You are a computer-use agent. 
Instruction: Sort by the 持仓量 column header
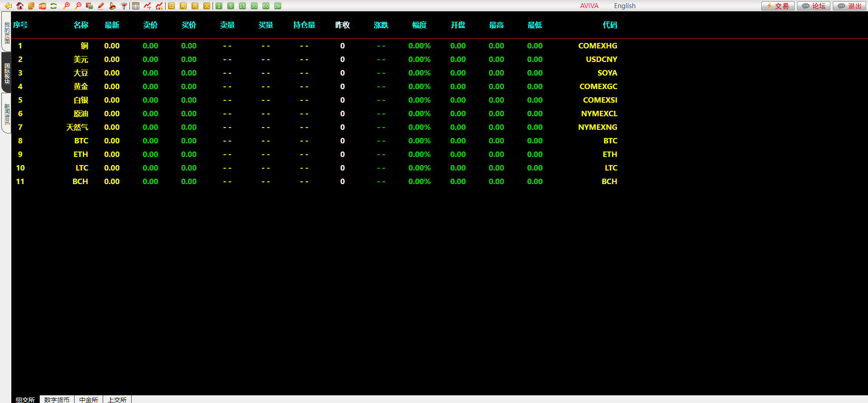[304, 25]
